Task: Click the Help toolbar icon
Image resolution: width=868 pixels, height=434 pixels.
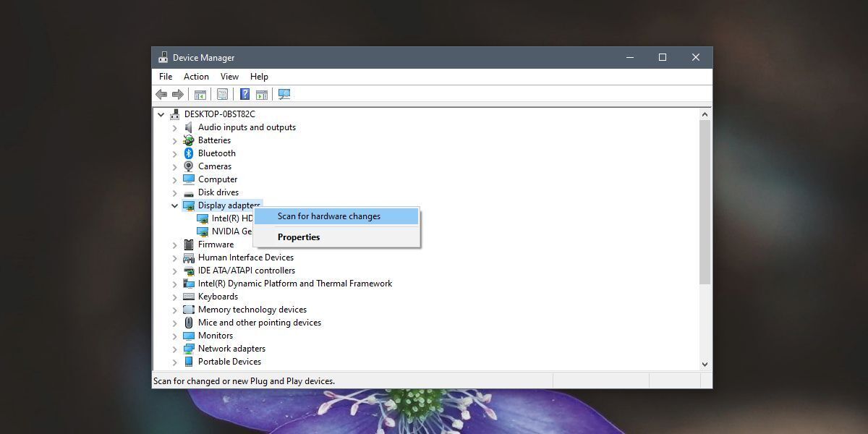Action: [x=244, y=94]
